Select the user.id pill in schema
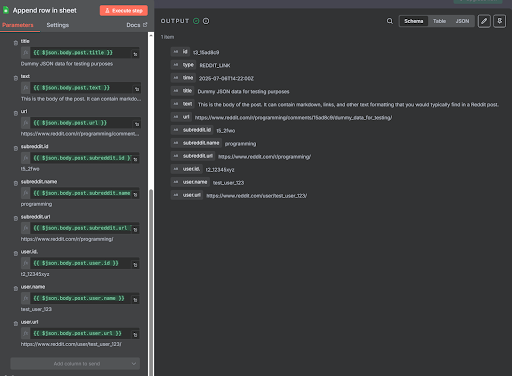The height and width of the screenshot is (376, 512). click(187, 169)
